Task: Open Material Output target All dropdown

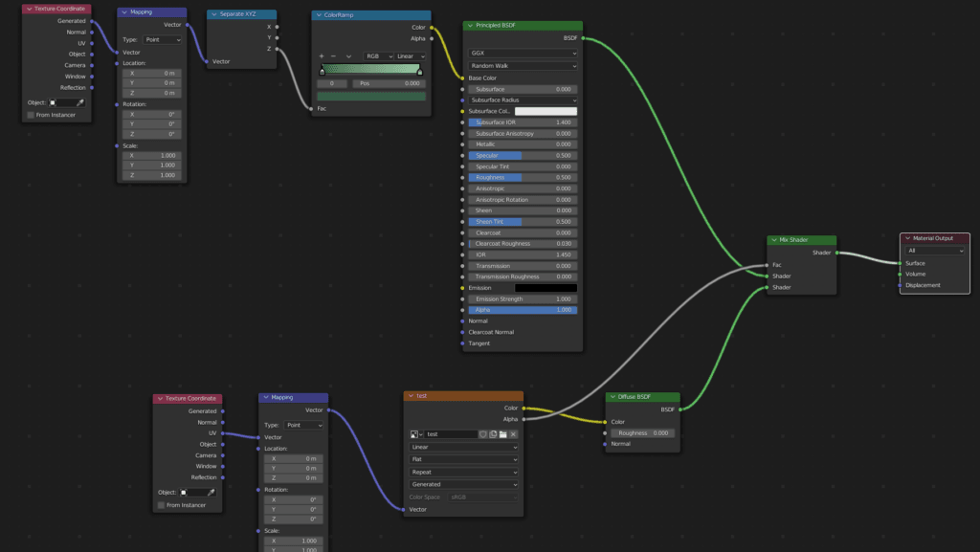Action: [x=935, y=251]
